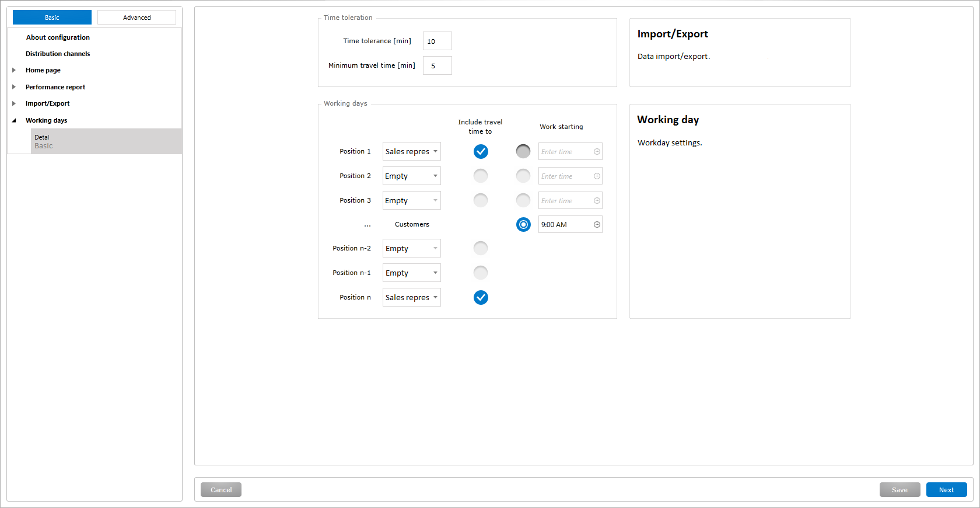Select Position 1 work starting radio button
This screenshot has height=508, width=980.
[x=523, y=152]
